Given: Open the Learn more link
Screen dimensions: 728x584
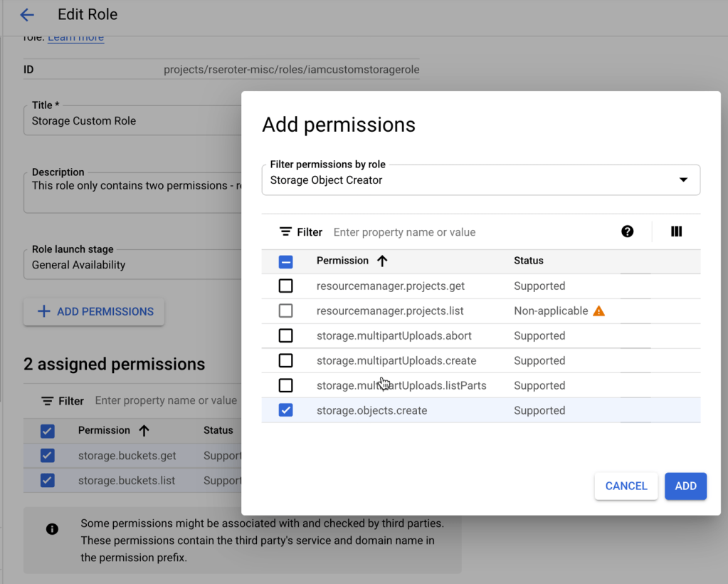Looking at the screenshot, I should tap(75, 38).
